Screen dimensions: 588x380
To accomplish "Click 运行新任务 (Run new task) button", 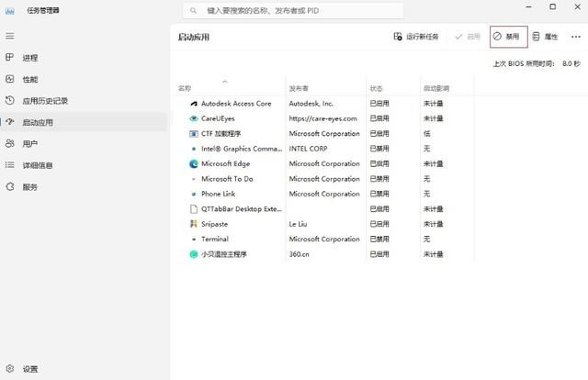I will click(x=416, y=37).
